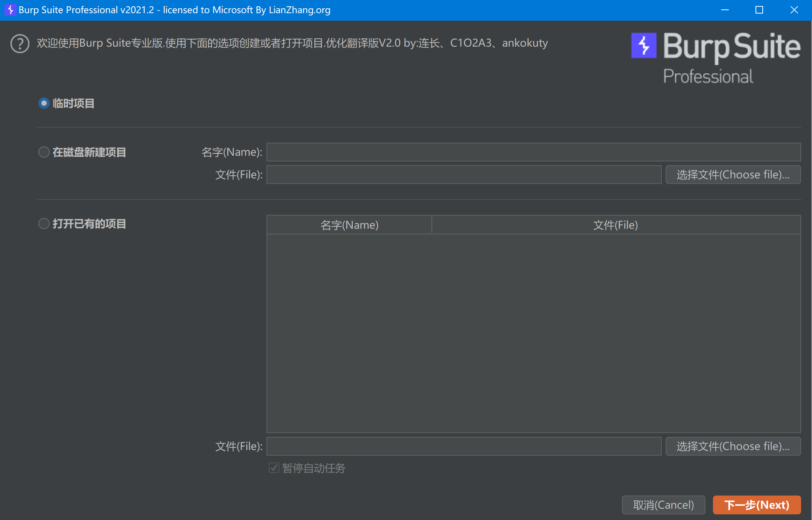Sort by 文件(File) column header
812x520 pixels.
pos(615,225)
